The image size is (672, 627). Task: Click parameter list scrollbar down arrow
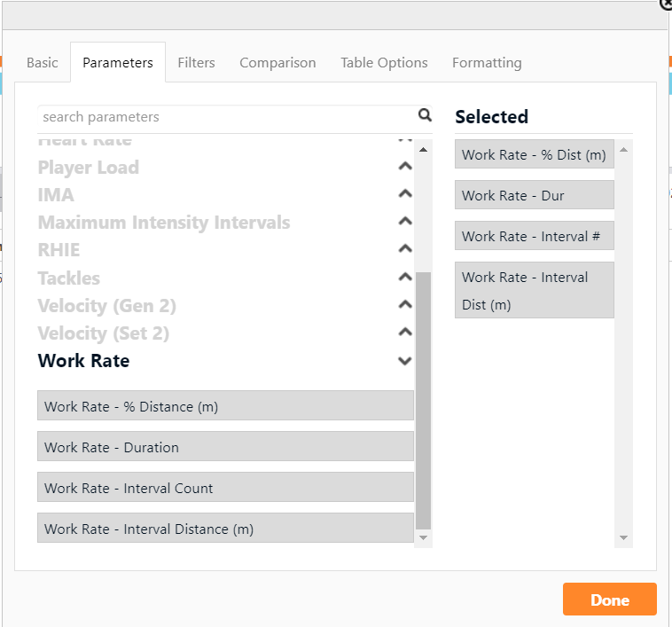coord(424,537)
